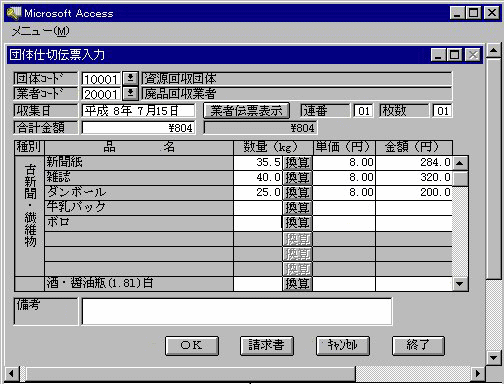Click the horizontal scroll left arrow
The image size is (504, 384).
point(12,373)
